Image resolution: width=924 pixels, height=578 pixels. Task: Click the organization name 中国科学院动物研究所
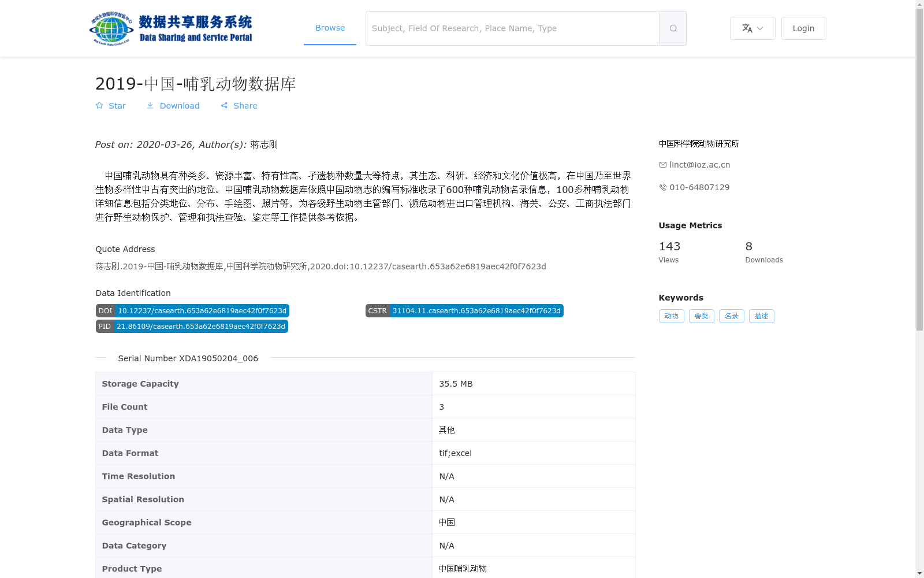click(x=699, y=144)
